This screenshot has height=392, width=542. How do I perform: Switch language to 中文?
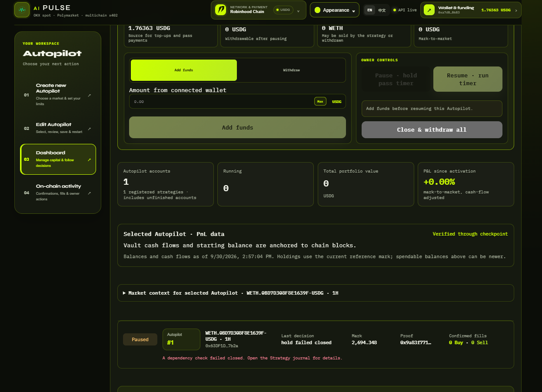pyautogui.click(x=382, y=10)
